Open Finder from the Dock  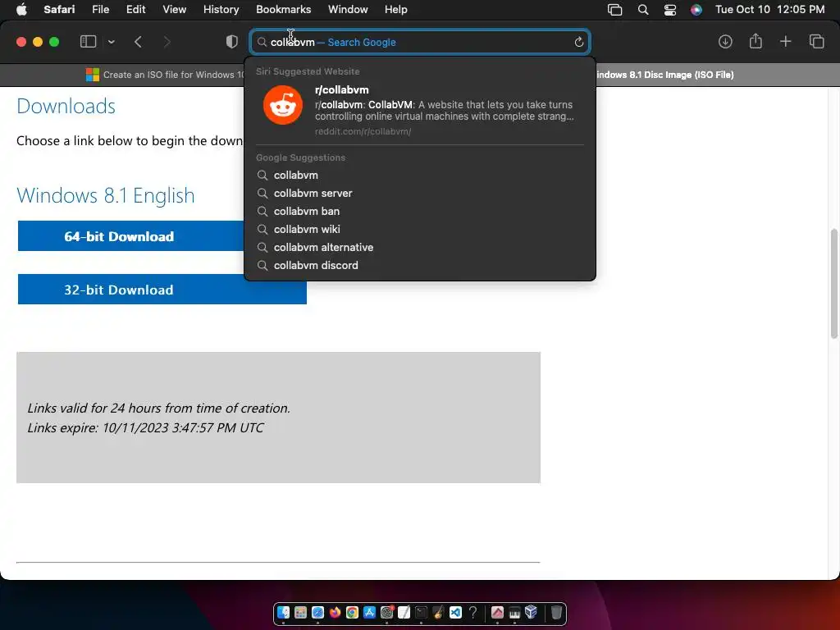coord(283,612)
